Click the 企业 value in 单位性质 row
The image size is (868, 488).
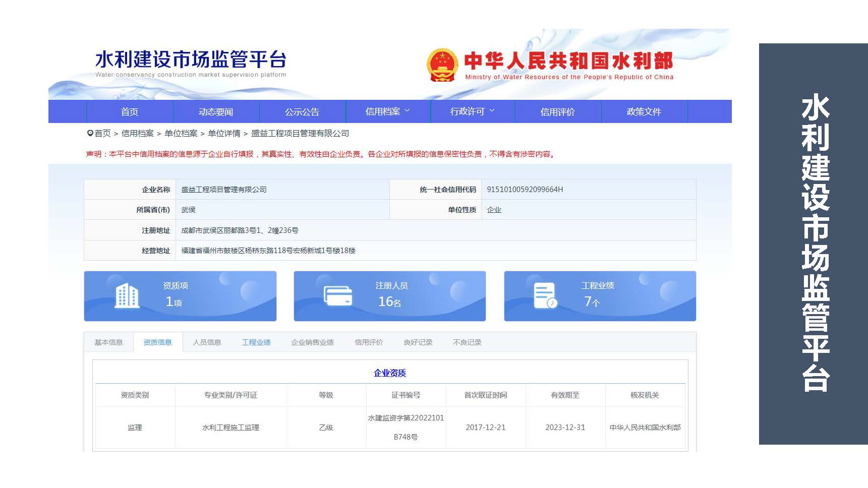(494, 210)
